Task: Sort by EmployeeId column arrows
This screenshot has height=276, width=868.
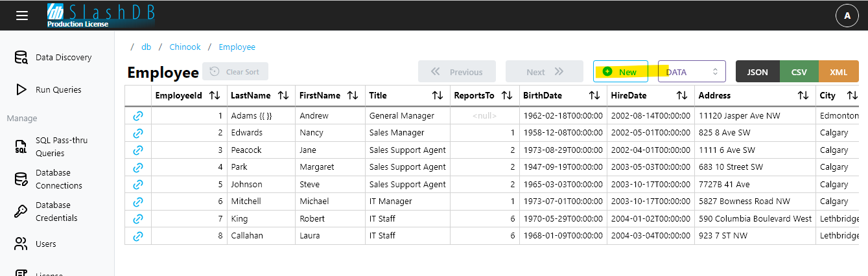Action: pyautogui.click(x=215, y=95)
